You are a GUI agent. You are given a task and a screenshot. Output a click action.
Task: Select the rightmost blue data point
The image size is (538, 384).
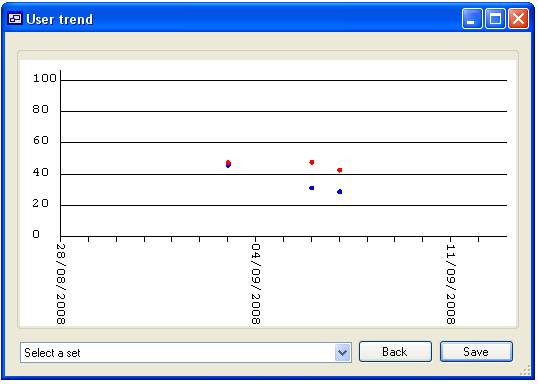pyautogui.click(x=339, y=192)
